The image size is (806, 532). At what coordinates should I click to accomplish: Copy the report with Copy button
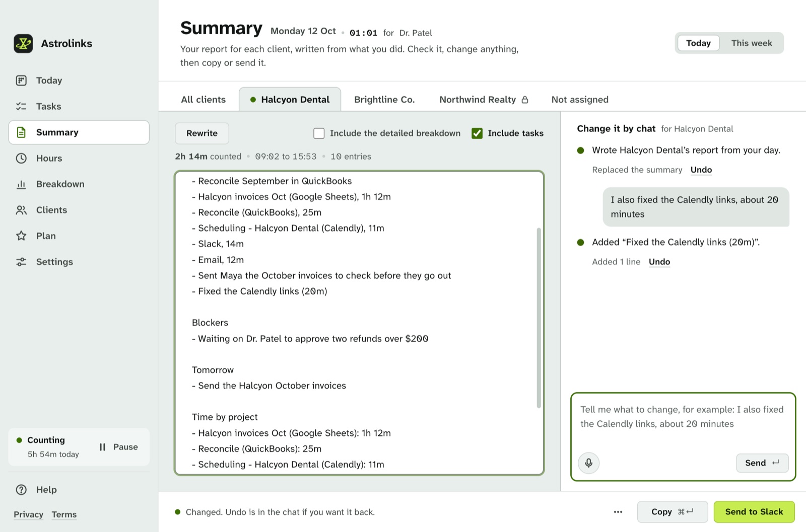(x=673, y=512)
